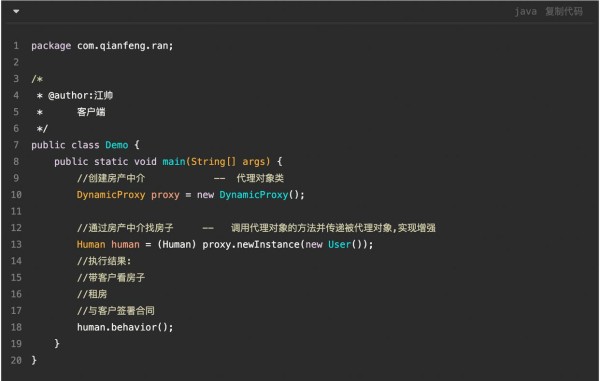Click the DynamicProxy proxy declaration on line 10

click(x=128, y=195)
